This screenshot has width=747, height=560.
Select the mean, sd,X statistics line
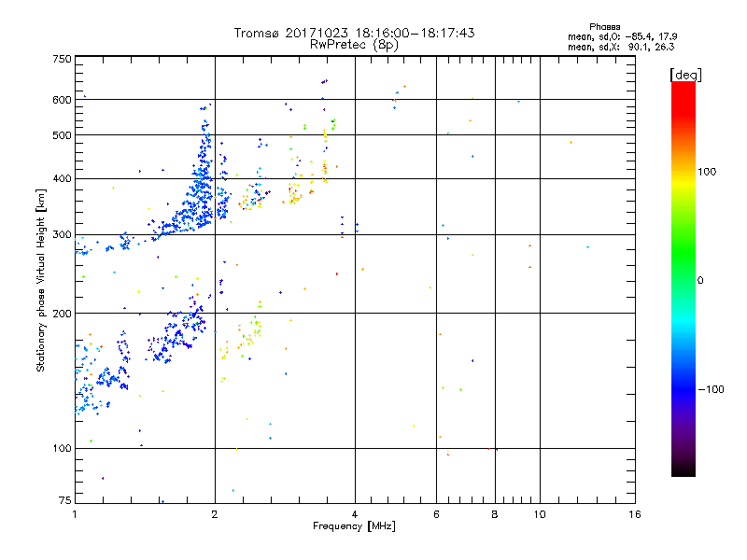click(621, 46)
